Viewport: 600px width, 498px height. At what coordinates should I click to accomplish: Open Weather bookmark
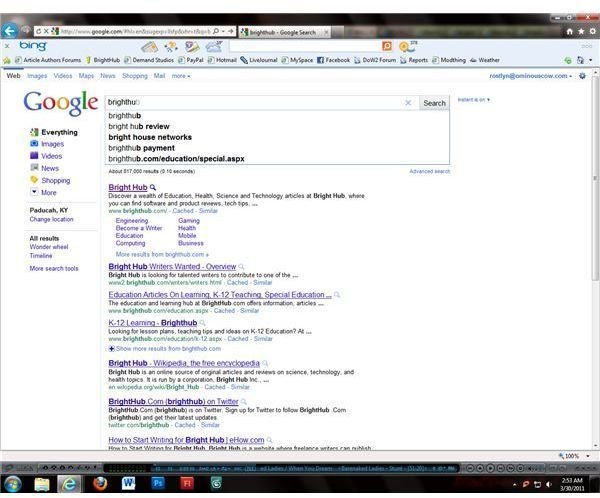[x=485, y=60]
